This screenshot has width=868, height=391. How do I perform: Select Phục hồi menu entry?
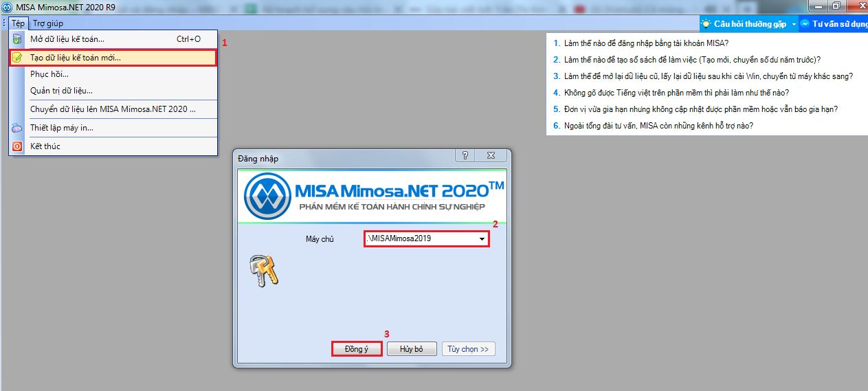click(113, 74)
